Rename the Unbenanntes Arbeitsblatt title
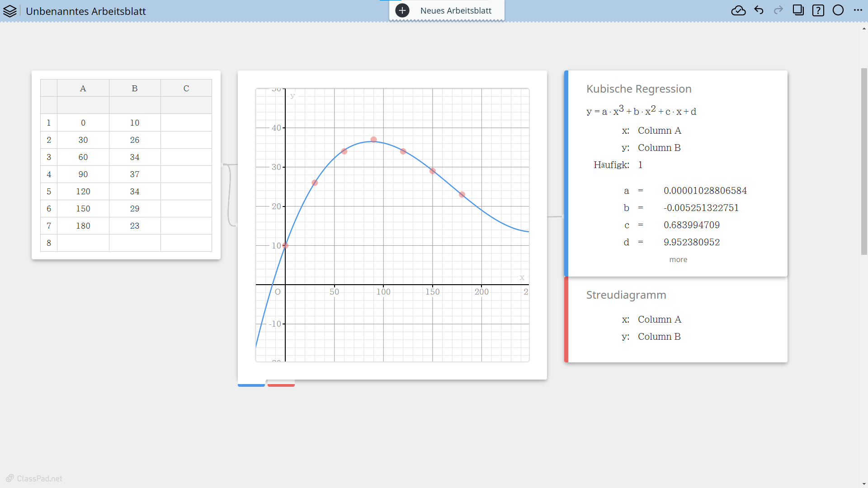 pos(86,11)
